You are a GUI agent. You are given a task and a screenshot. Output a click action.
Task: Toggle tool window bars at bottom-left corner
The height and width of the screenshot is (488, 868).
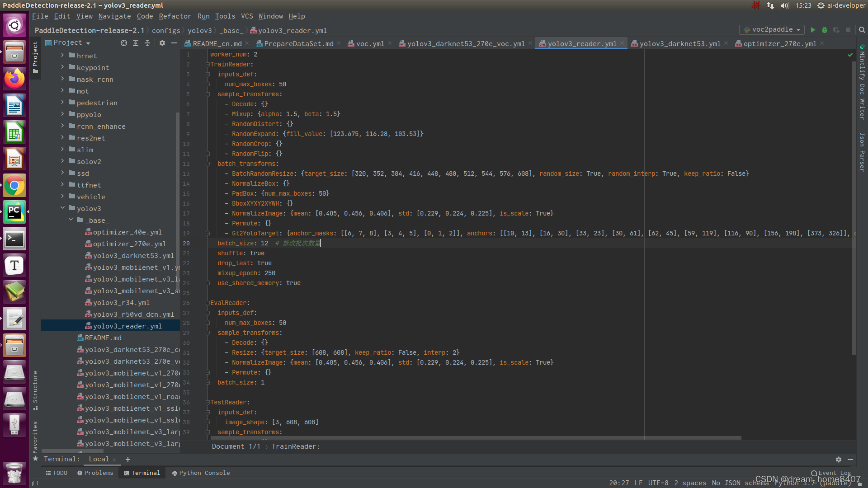point(35,483)
